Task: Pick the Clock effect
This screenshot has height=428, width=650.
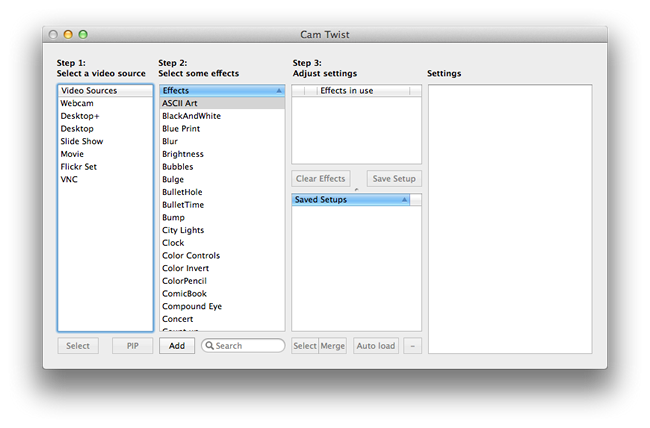Action: tap(222, 243)
